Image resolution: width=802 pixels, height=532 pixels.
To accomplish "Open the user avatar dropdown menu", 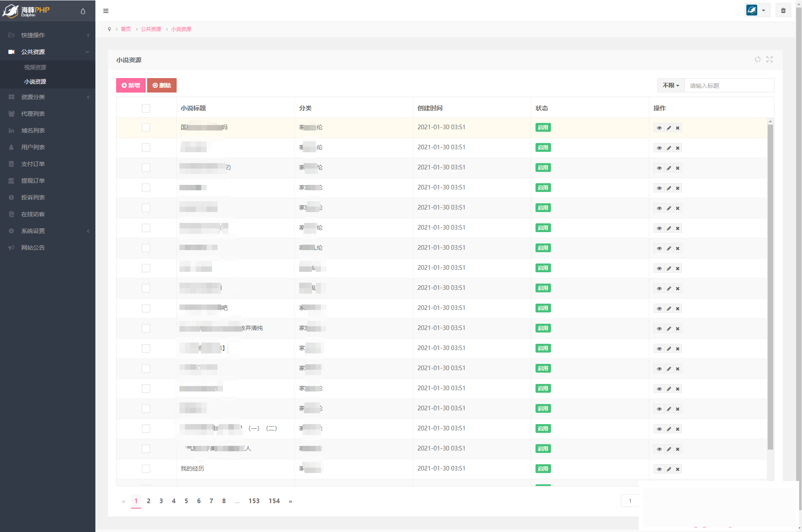I will tap(757, 10).
